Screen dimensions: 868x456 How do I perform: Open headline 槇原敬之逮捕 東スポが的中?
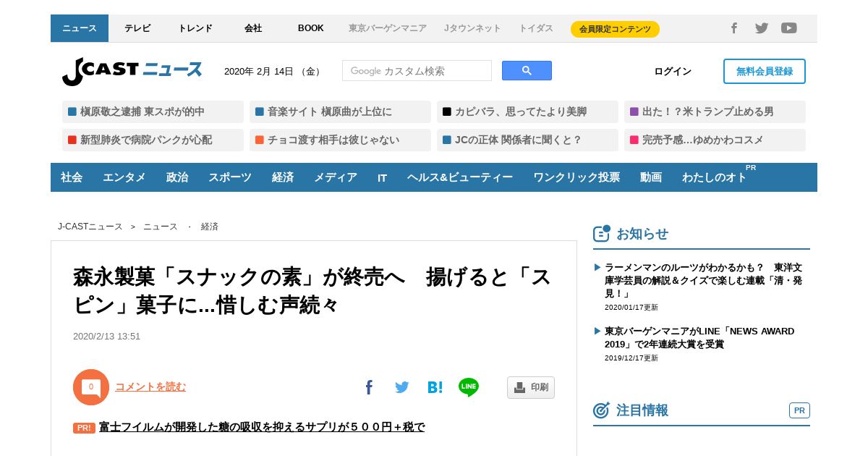[153, 111]
